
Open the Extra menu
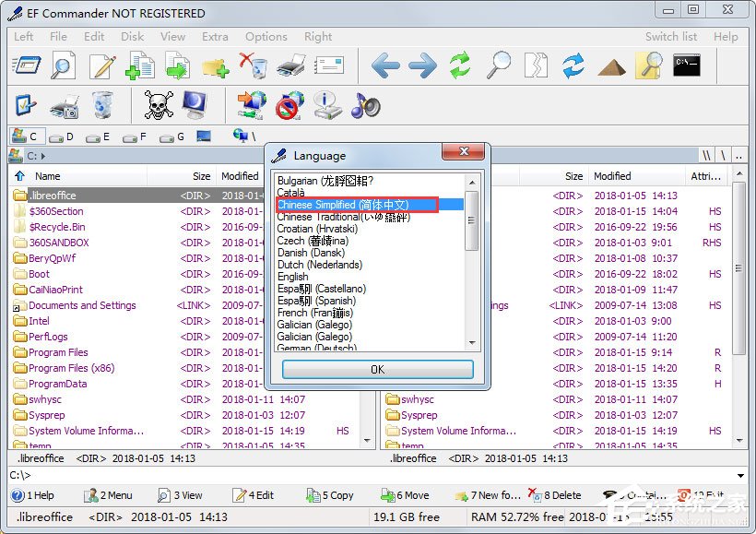(x=215, y=37)
